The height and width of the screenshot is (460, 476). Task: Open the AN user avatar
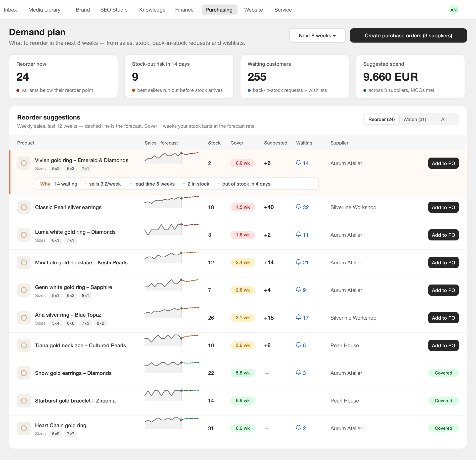[x=453, y=10]
